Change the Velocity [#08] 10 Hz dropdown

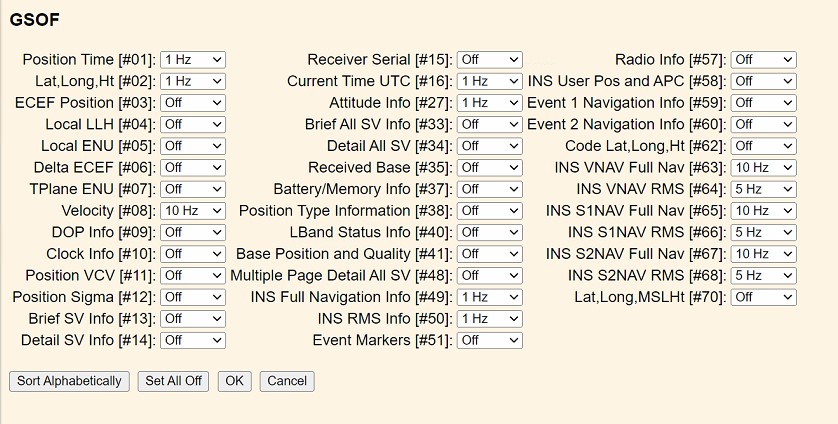[x=193, y=211]
